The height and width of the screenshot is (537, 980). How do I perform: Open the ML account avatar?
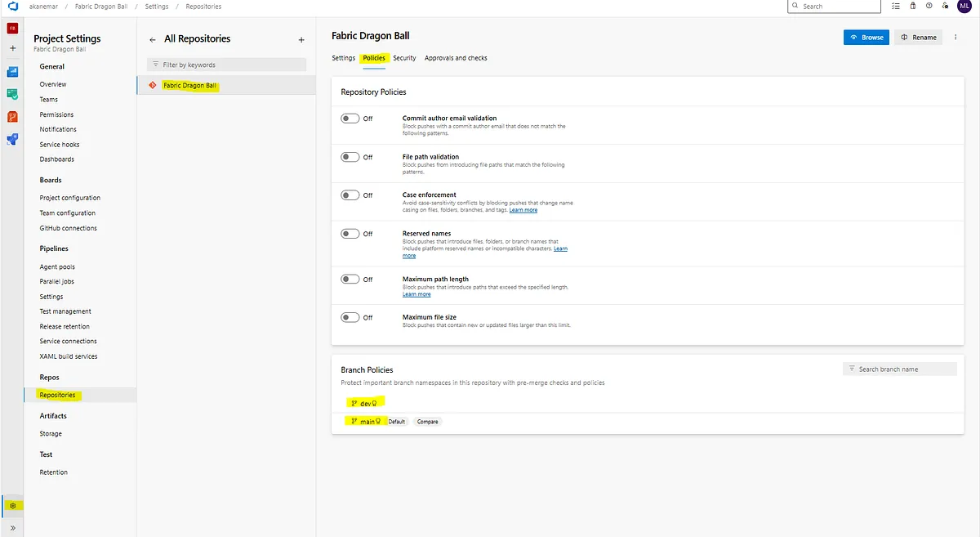click(x=964, y=7)
